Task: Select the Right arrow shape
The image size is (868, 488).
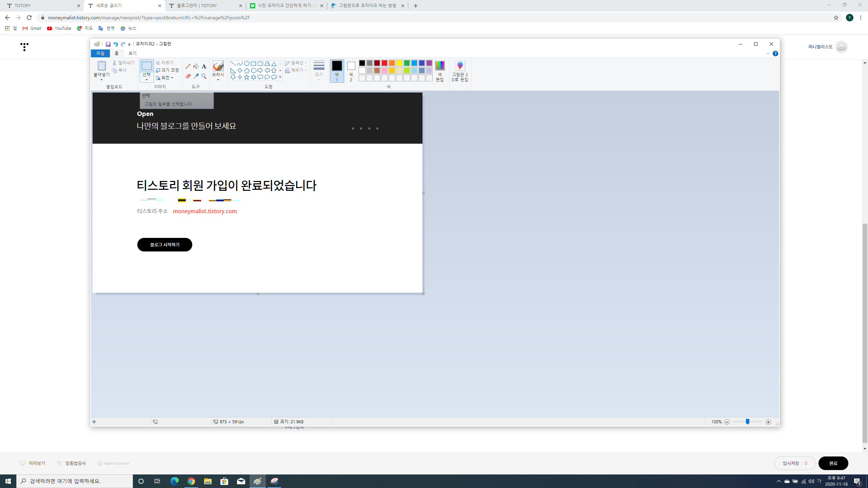Action: pyautogui.click(x=260, y=70)
